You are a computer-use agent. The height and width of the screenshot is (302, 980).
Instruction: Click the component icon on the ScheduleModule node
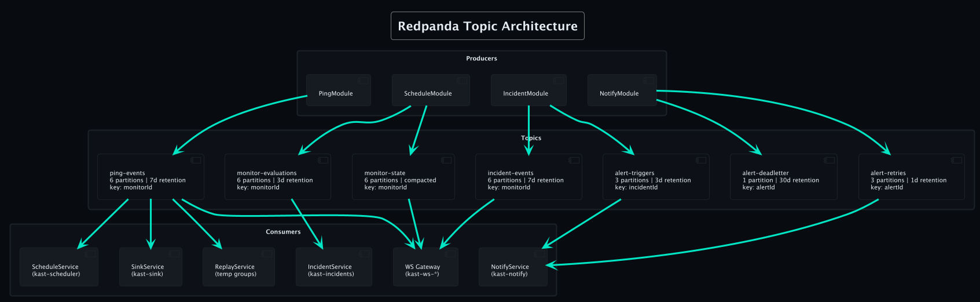point(462,81)
